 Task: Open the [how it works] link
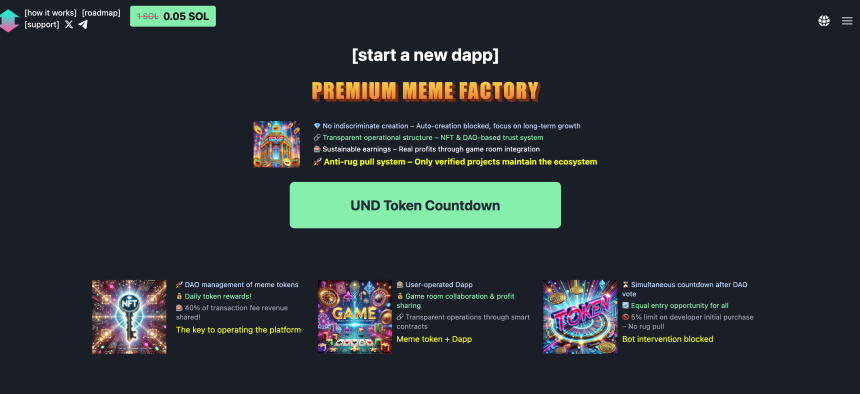point(50,13)
